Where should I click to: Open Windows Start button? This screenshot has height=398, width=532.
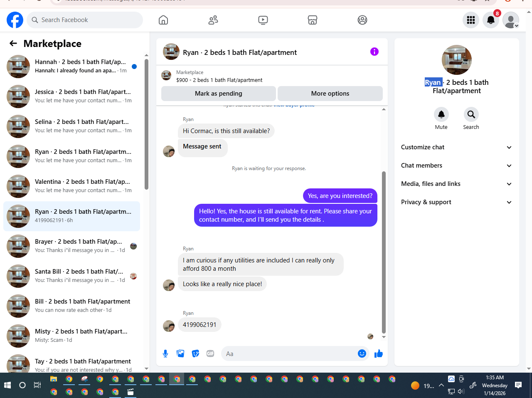7,385
